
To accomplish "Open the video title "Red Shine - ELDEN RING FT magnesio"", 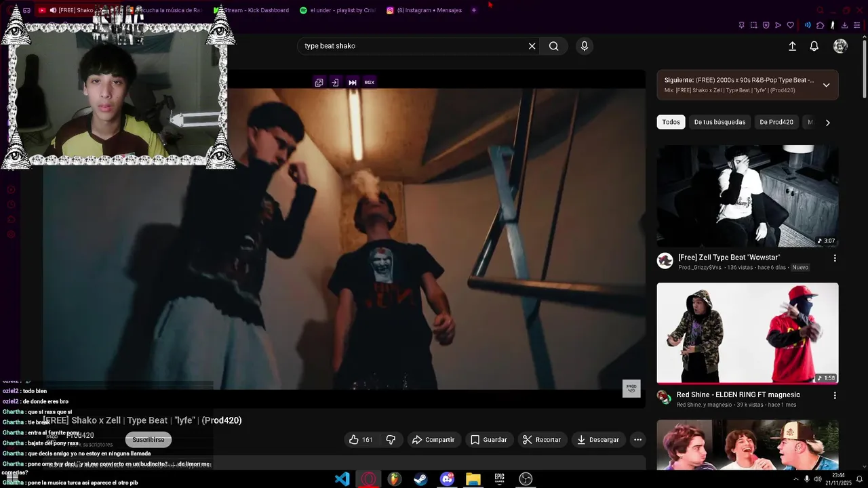I will pyautogui.click(x=738, y=395).
